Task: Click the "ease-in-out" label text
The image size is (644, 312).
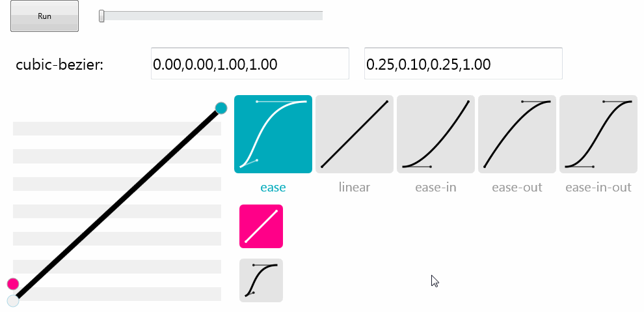Action: point(598,188)
